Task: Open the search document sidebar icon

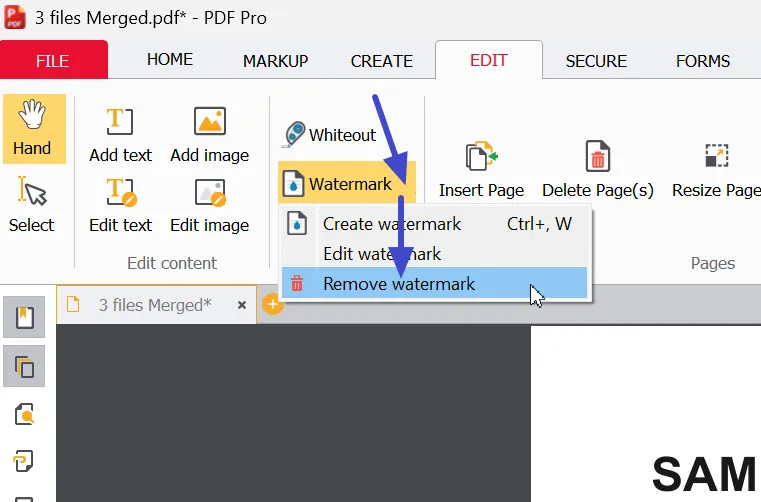Action: (x=24, y=414)
